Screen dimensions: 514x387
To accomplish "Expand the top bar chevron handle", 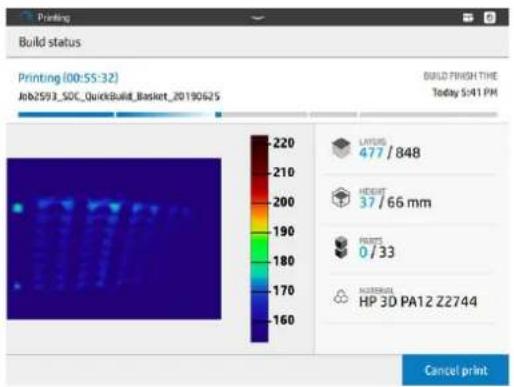I will point(258,18).
